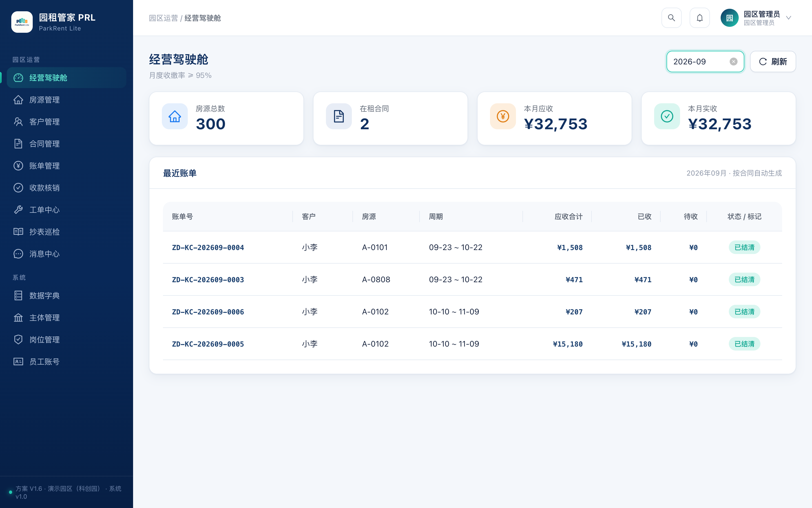
Task: Click the round 园 user avatar
Action: [729, 18]
